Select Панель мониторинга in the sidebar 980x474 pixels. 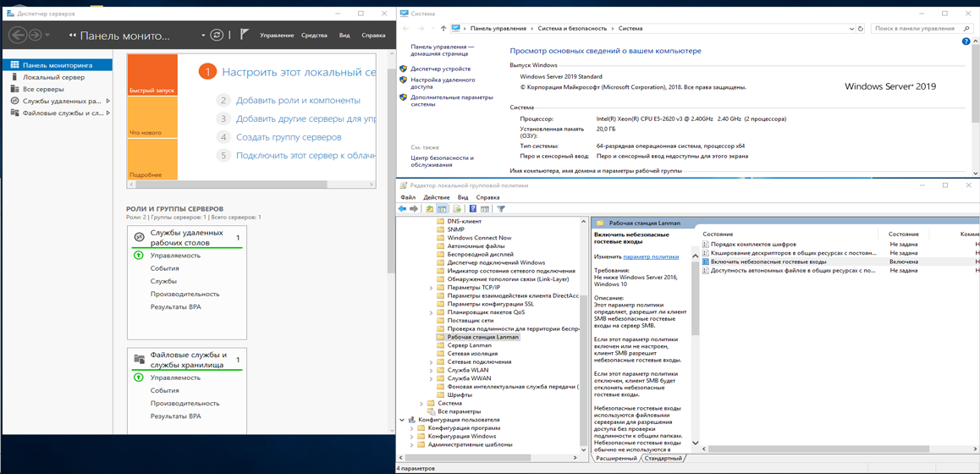(58, 65)
